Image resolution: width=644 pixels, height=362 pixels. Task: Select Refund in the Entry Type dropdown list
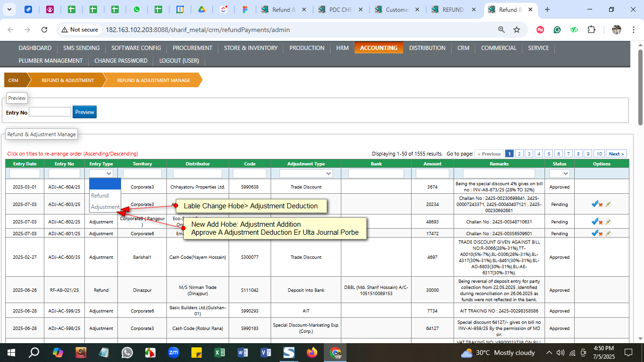[x=100, y=195]
